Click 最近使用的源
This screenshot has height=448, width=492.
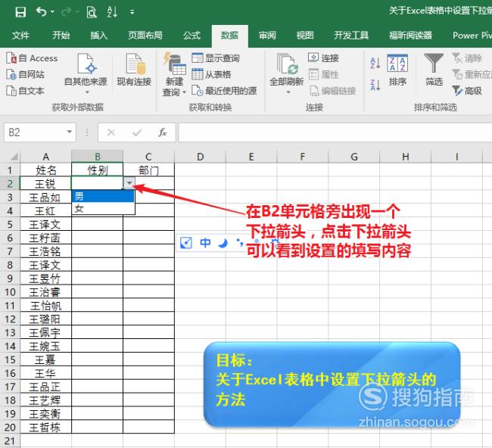click(224, 91)
